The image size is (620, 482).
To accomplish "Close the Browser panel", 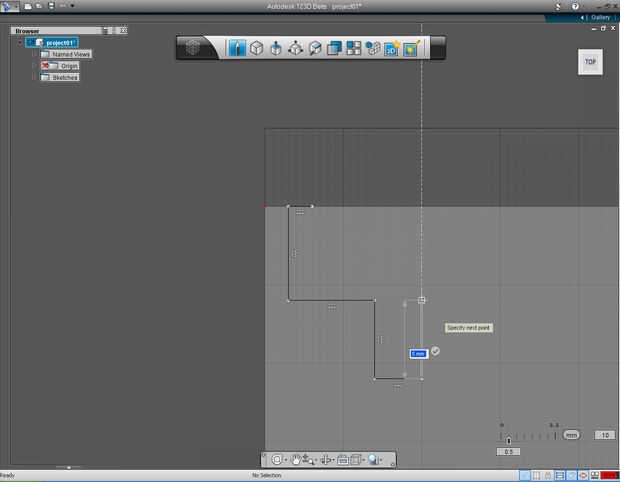I will [x=123, y=30].
